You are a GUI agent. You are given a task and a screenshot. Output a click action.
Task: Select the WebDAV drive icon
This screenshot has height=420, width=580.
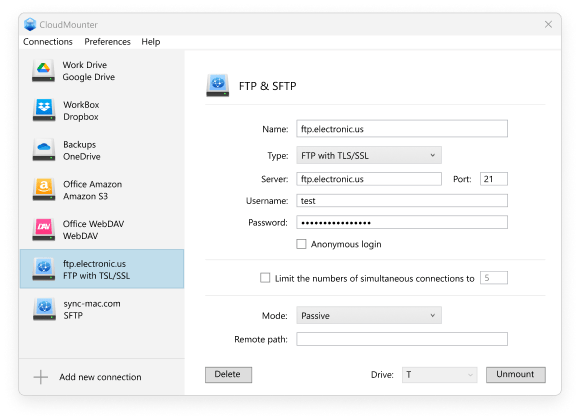pos(44,229)
